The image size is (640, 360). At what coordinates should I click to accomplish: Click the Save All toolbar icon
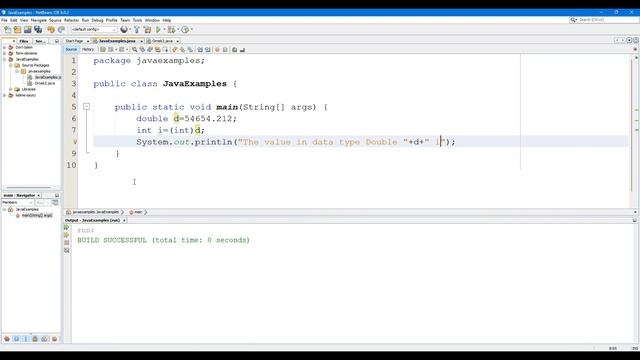coord(38,29)
